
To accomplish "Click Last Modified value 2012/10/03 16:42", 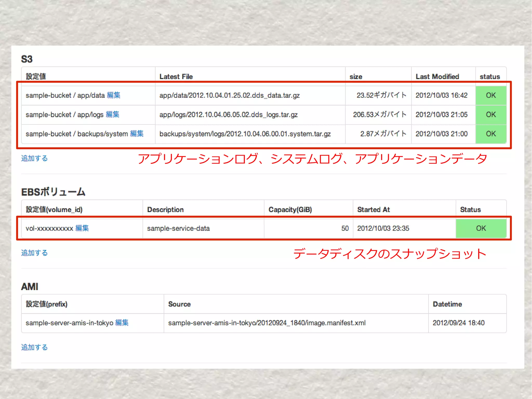I will (441, 95).
